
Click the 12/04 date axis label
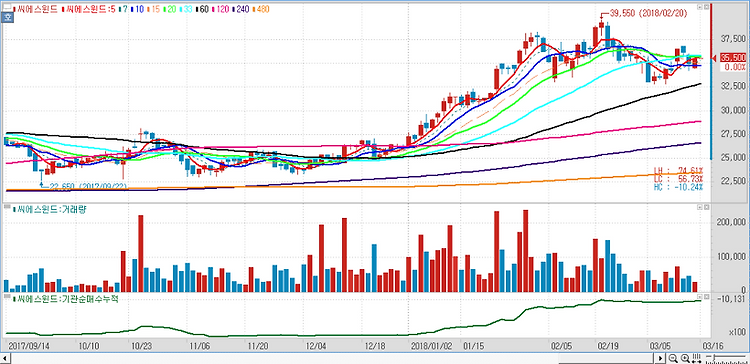point(316,345)
